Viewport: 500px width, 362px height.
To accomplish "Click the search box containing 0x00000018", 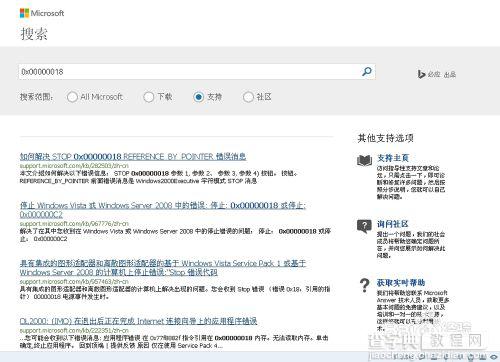I will (x=197, y=72).
